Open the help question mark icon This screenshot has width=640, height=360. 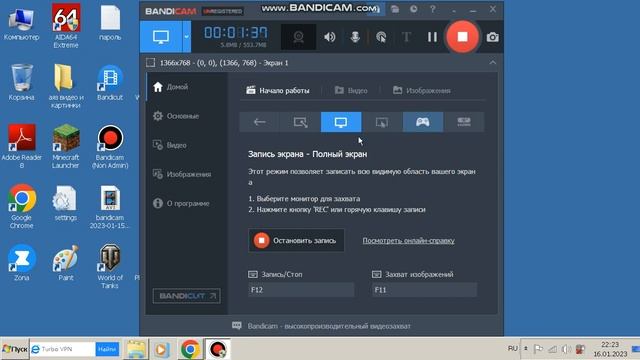click(433, 9)
